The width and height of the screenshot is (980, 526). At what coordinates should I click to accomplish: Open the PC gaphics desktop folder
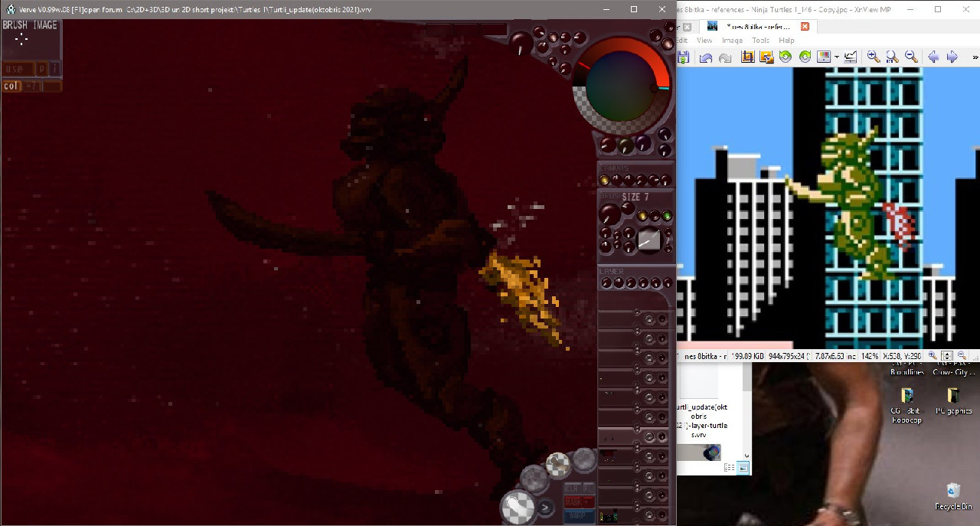click(x=953, y=402)
